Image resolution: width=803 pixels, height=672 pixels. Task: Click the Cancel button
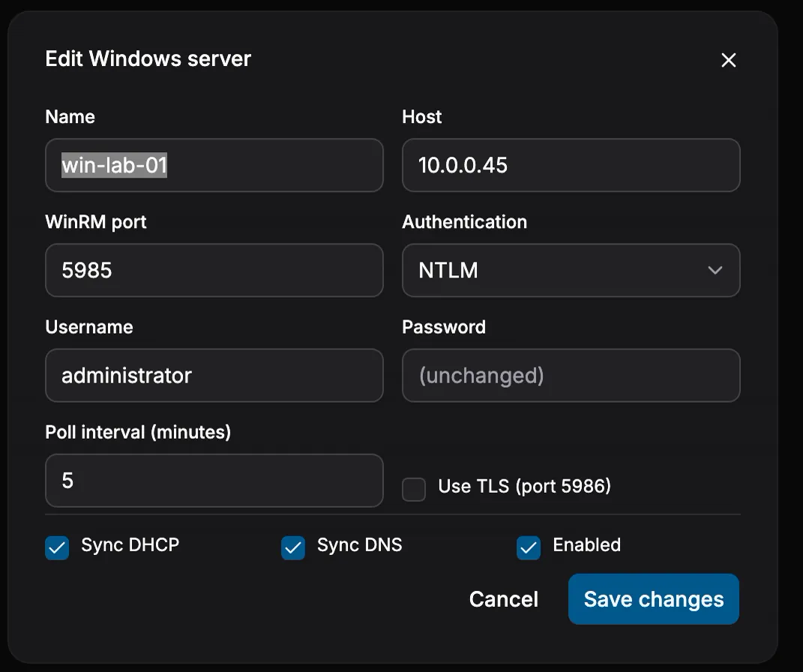(x=503, y=598)
